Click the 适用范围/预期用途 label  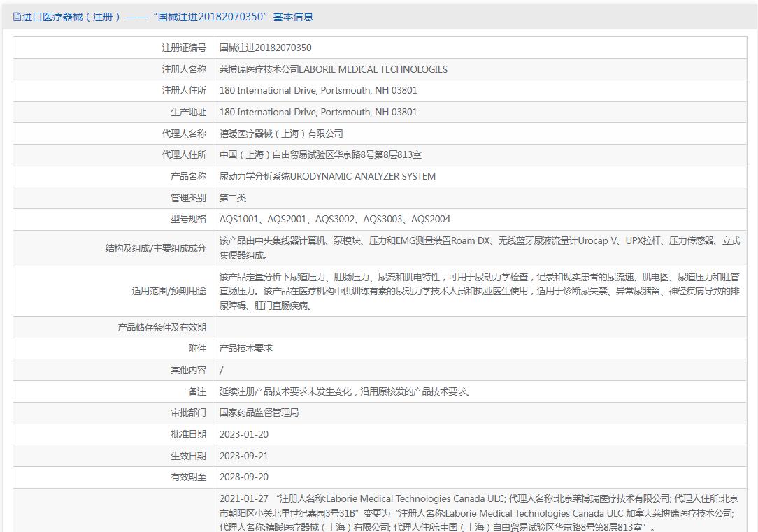point(169,291)
